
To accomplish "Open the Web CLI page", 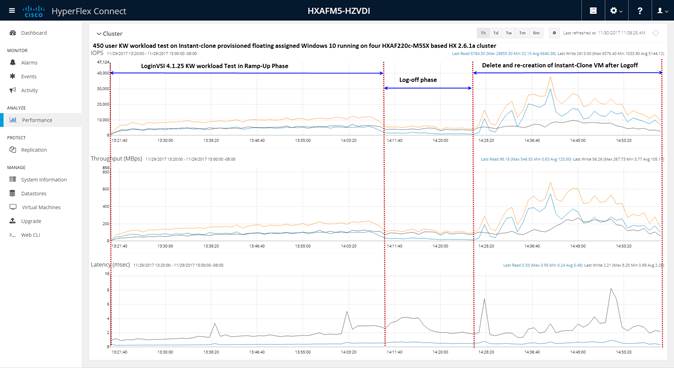I will [31, 235].
